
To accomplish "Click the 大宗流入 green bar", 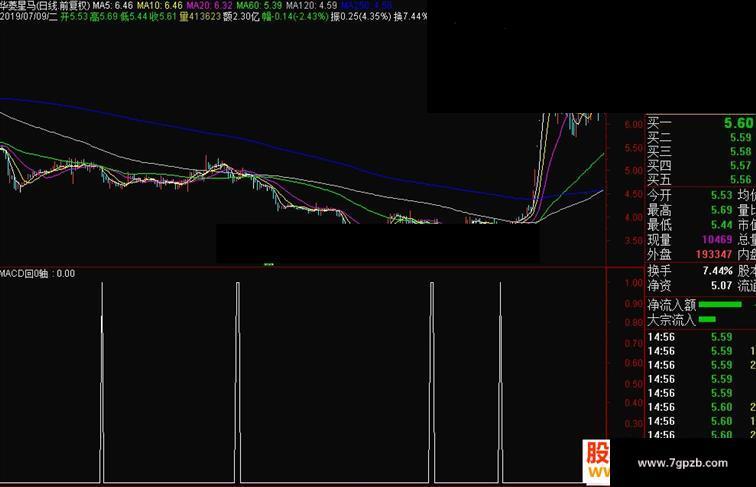I will pyautogui.click(x=707, y=319).
